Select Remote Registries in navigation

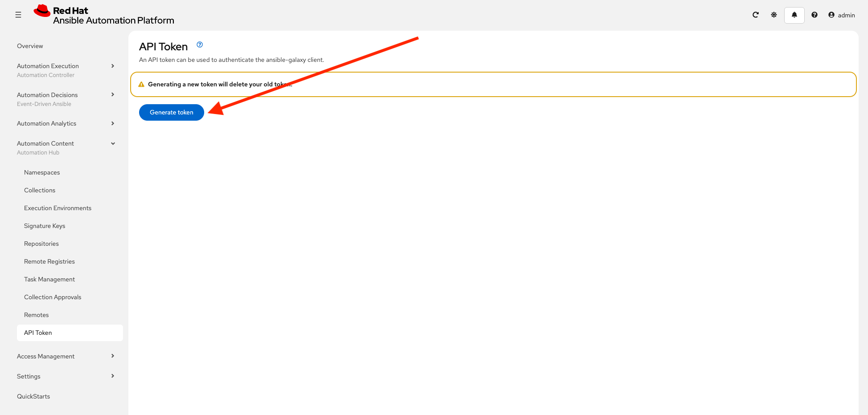coord(49,261)
